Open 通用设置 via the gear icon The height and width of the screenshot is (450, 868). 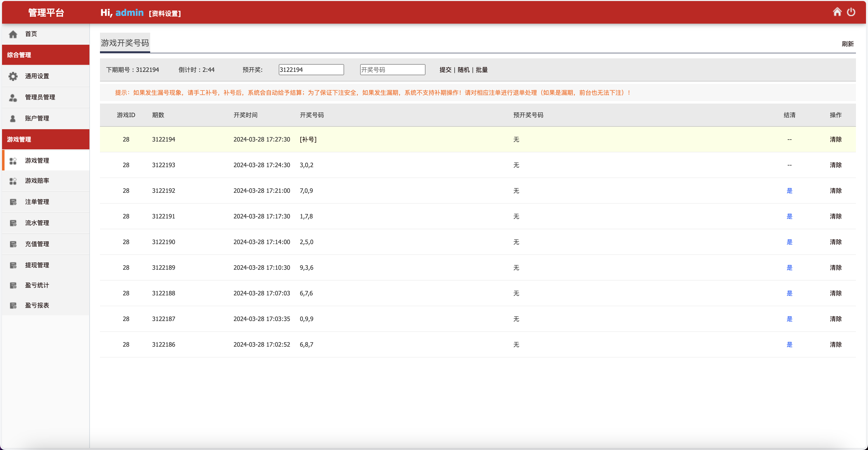pos(13,76)
